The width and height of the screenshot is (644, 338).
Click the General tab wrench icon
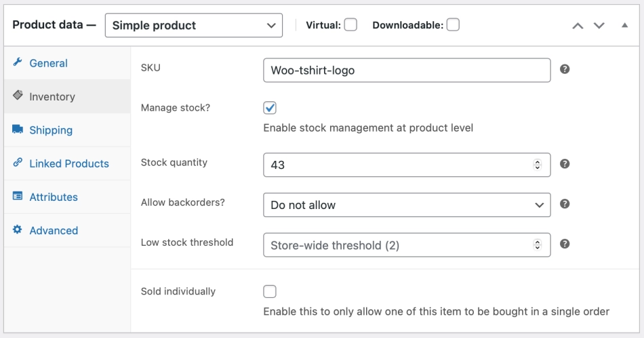coord(18,62)
